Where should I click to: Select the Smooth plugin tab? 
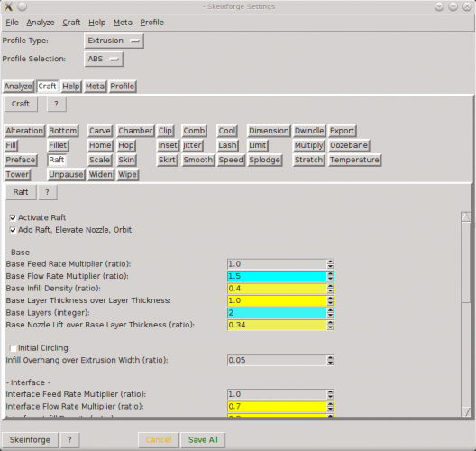click(198, 160)
